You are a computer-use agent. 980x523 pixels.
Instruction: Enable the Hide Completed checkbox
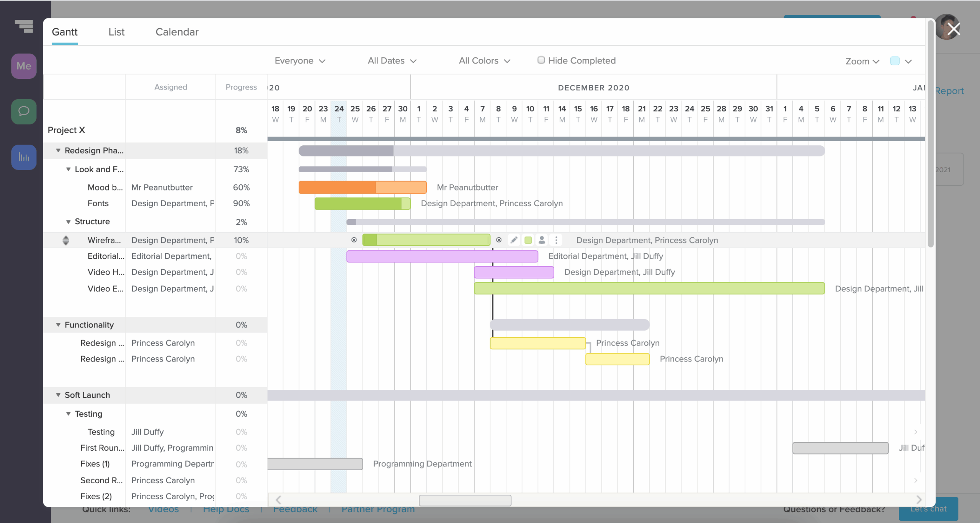click(x=541, y=60)
